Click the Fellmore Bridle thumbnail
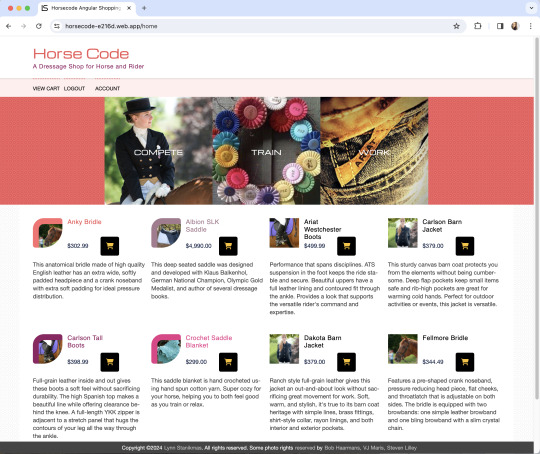The image size is (540, 454). point(403,349)
